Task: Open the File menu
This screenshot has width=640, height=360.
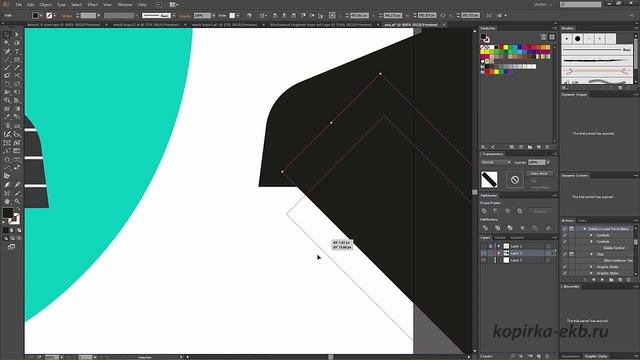Action: 18,4
